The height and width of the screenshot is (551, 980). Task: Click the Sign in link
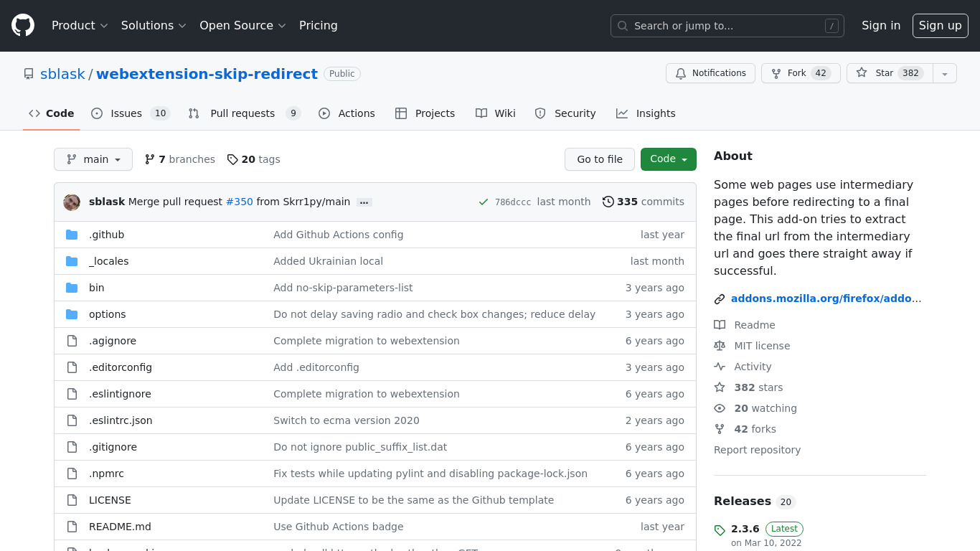click(881, 26)
